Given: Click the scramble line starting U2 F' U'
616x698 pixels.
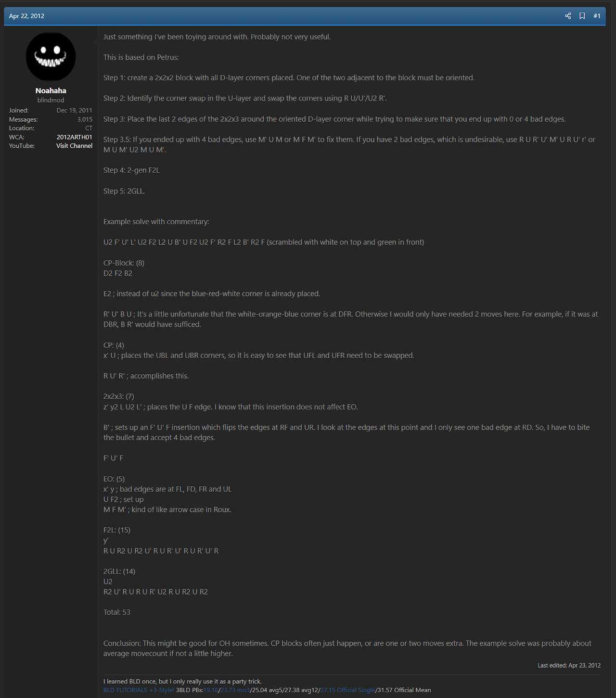Looking at the screenshot, I should 264,242.
